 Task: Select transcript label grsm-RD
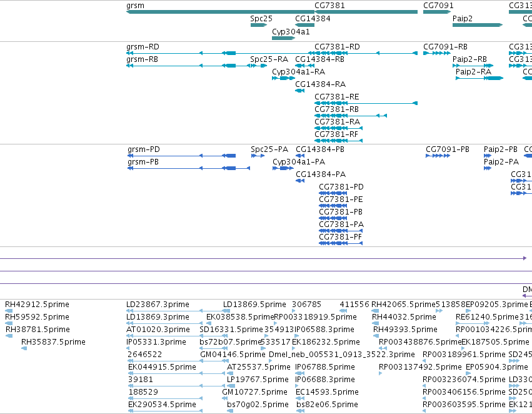point(143,47)
